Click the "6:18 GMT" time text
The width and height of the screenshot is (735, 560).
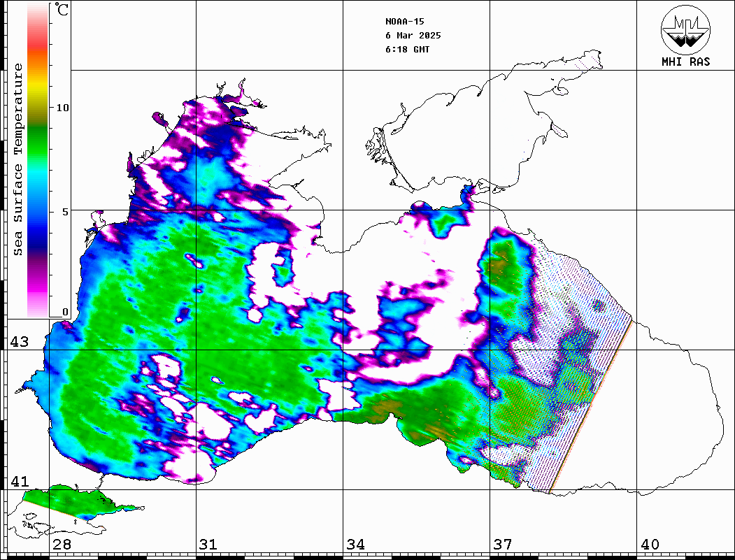coord(407,50)
